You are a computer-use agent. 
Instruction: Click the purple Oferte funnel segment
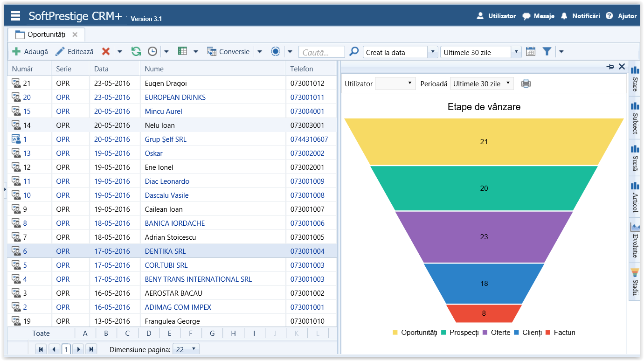pos(484,237)
